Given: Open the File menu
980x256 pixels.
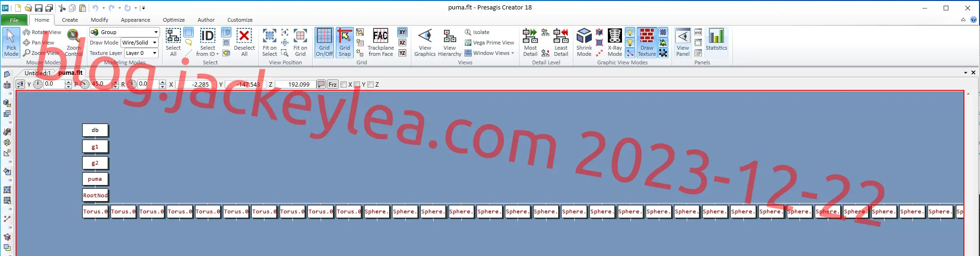Looking at the screenshot, I should click(14, 20).
